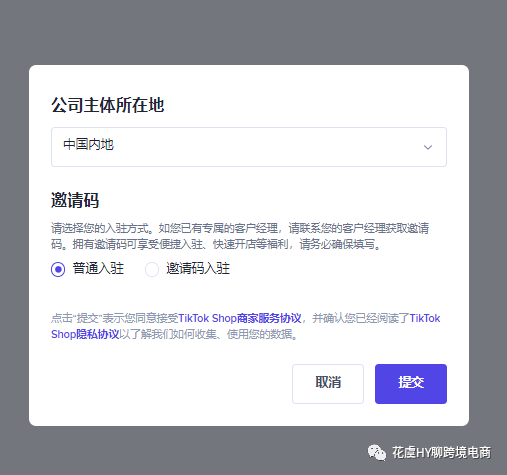Open the Shop隐私协议 privacy link
Viewport: 507px width, 475px height.
[x=85, y=334]
